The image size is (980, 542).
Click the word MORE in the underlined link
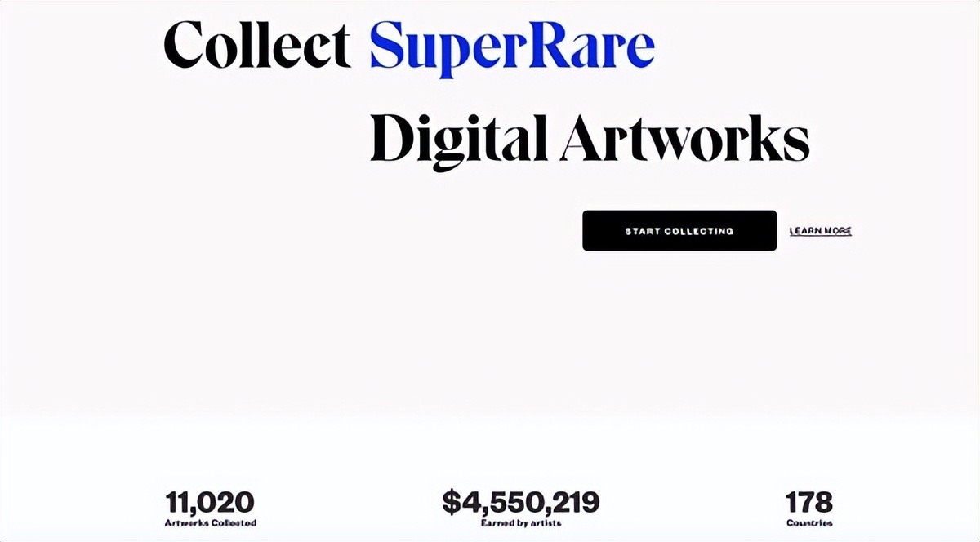(x=837, y=231)
